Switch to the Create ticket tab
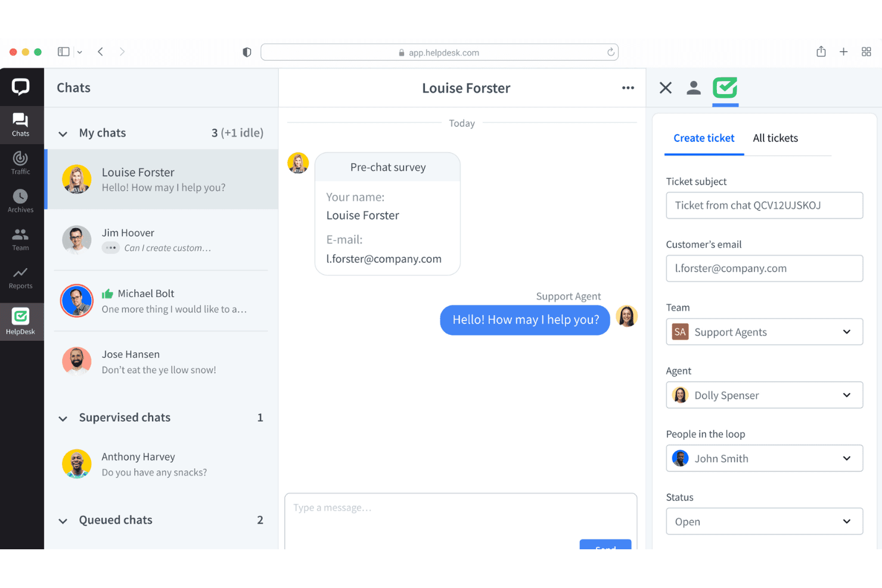This screenshot has height=588, width=882. (x=704, y=138)
